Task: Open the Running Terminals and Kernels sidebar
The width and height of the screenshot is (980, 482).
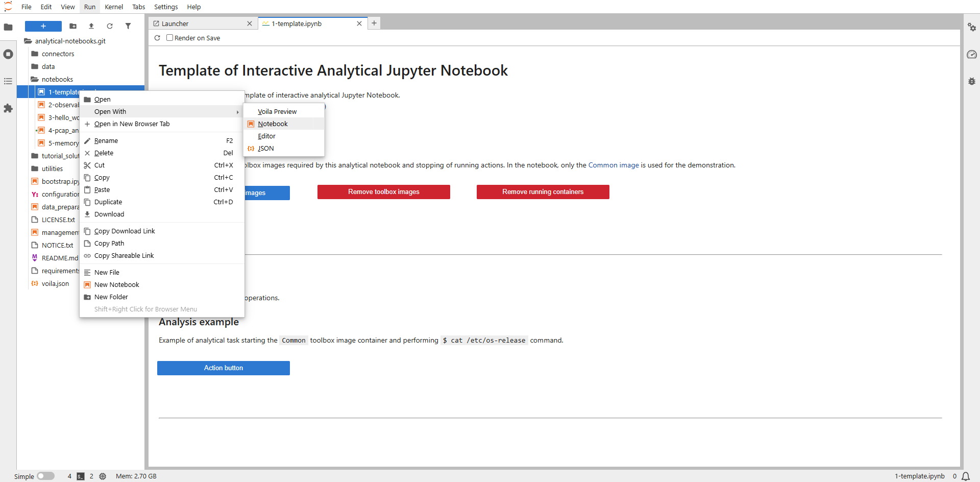Action: coord(8,54)
